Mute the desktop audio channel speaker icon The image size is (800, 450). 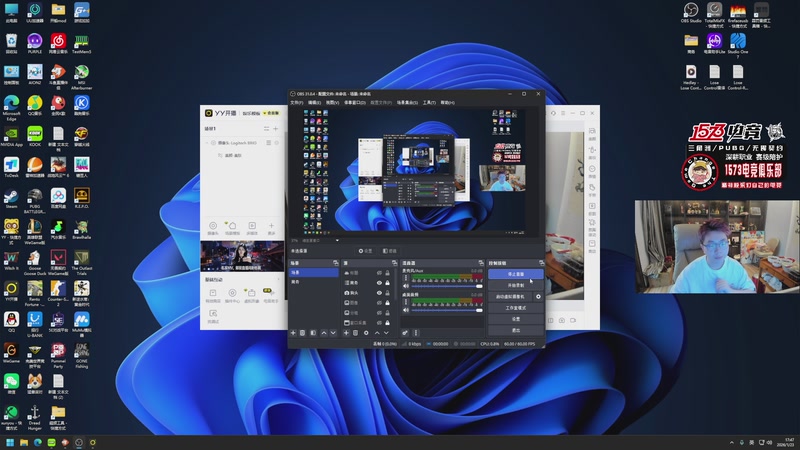(406, 310)
